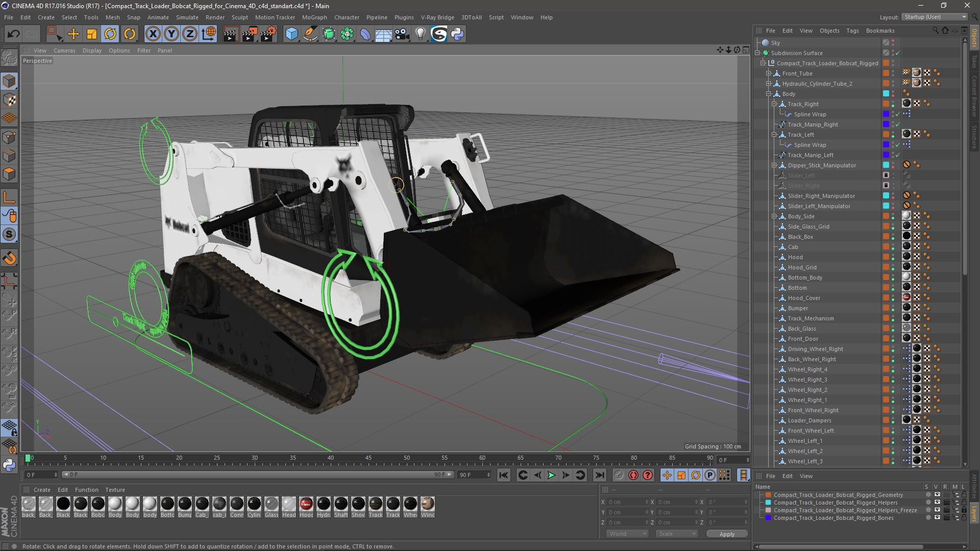
Task: Enable Polygons mode in left toolbar
Action: click(x=9, y=174)
